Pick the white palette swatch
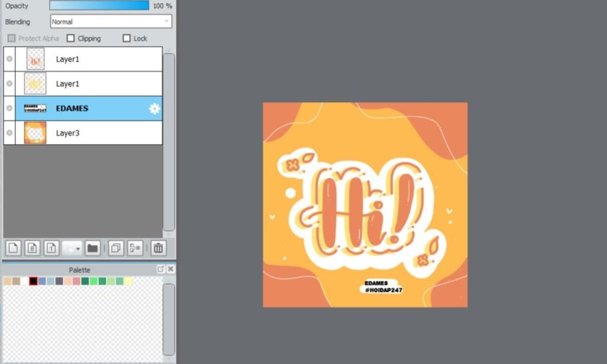This screenshot has height=364, width=607. click(x=25, y=281)
